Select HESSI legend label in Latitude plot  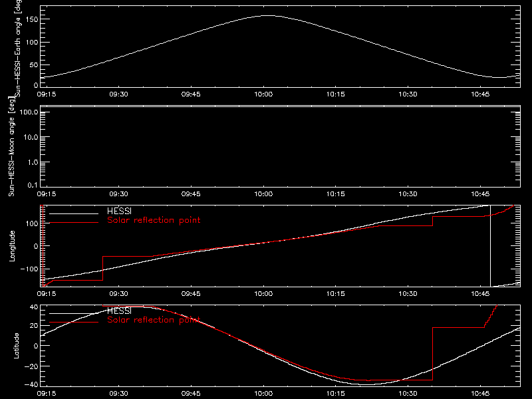click(119, 311)
